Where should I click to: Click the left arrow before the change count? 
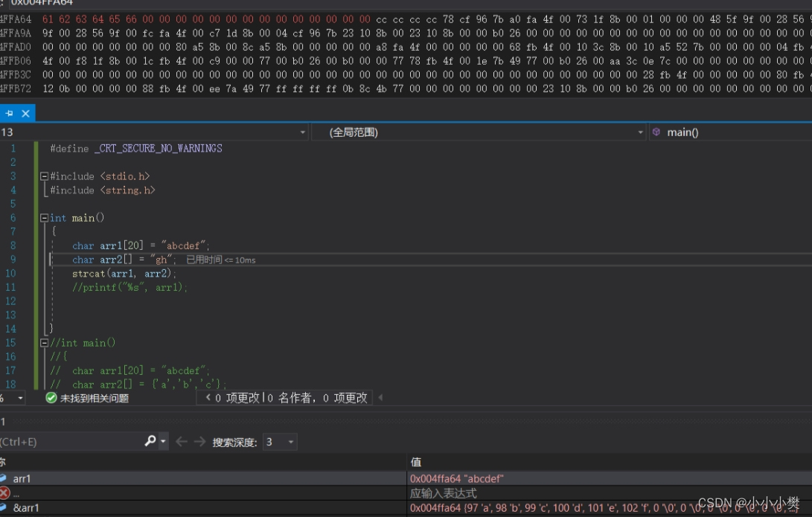(208, 397)
